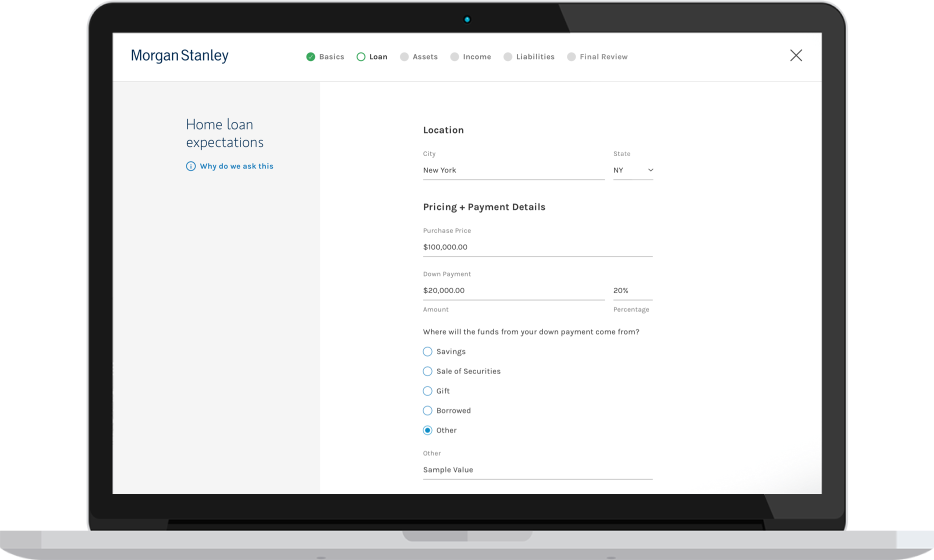Switch to the Income step
The width and height of the screenshot is (934, 560).
pyautogui.click(x=470, y=57)
